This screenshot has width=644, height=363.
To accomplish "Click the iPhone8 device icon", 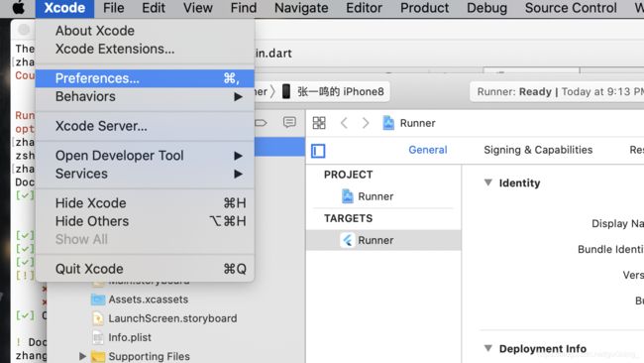I will point(286,91).
